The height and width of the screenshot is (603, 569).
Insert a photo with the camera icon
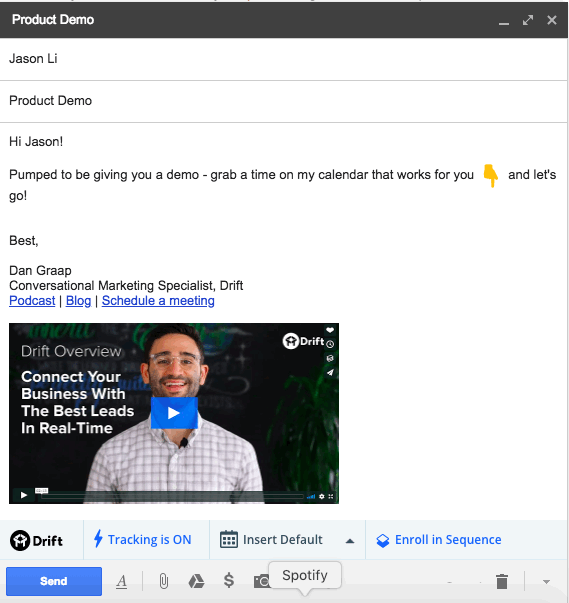point(261,581)
